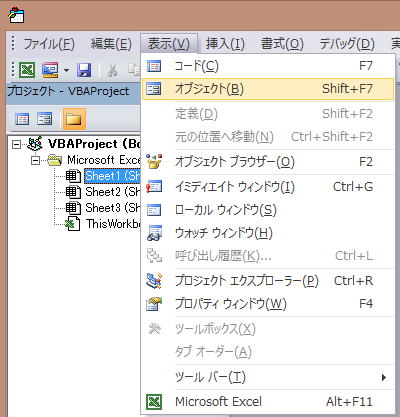Image resolution: width=400 pixels, height=417 pixels.
Task: Collapse the VBAProject tree node
Action: (x=16, y=145)
